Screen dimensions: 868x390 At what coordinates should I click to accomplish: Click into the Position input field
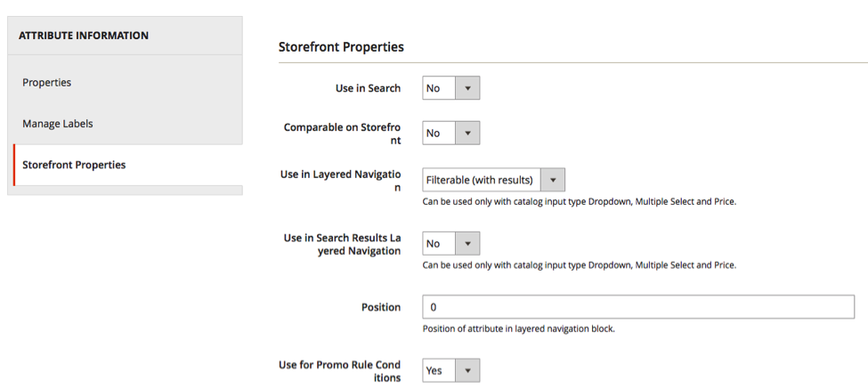pos(638,307)
